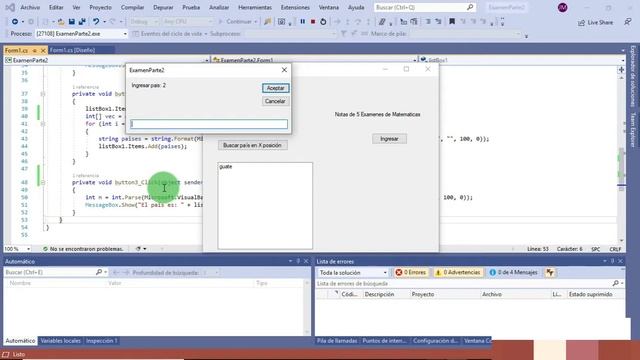Click the open file folder icon
The image size is (640, 360).
pyautogui.click(x=61, y=22)
